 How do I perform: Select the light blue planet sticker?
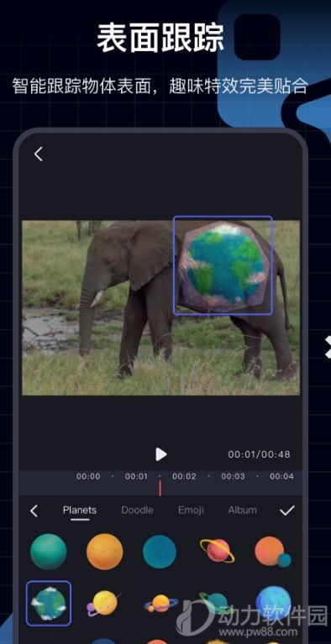pyautogui.click(x=273, y=603)
